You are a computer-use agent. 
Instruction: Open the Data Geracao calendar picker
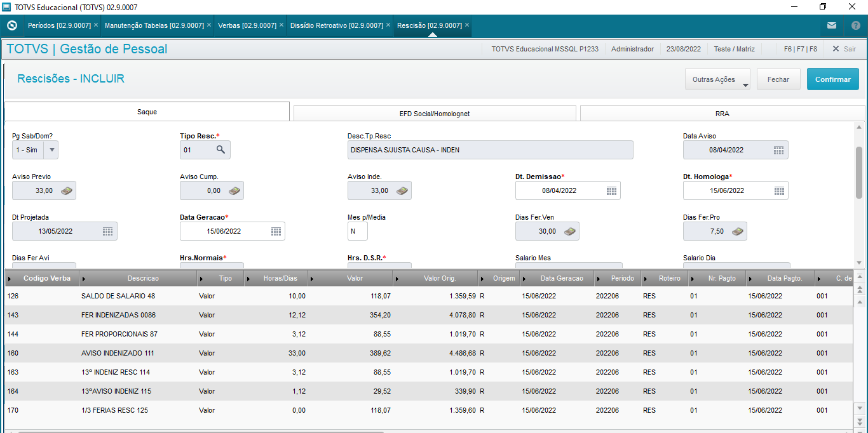[x=275, y=231]
